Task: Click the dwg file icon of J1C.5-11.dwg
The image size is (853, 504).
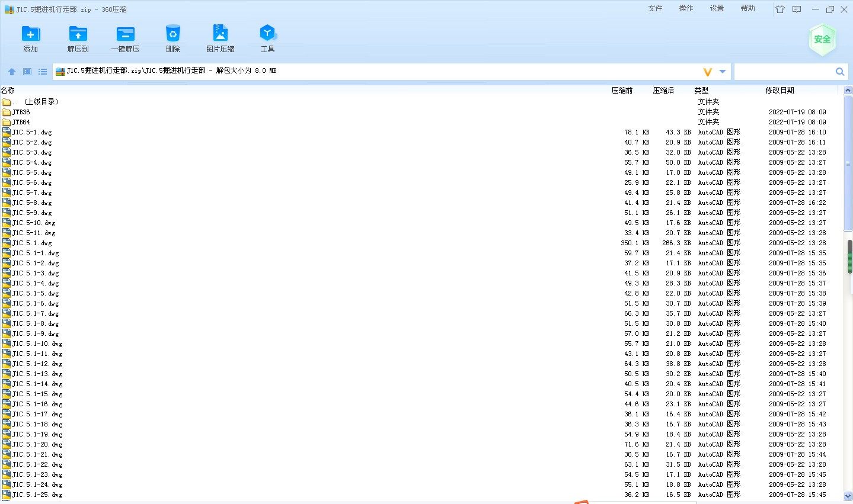Action: pyautogui.click(x=7, y=233)
